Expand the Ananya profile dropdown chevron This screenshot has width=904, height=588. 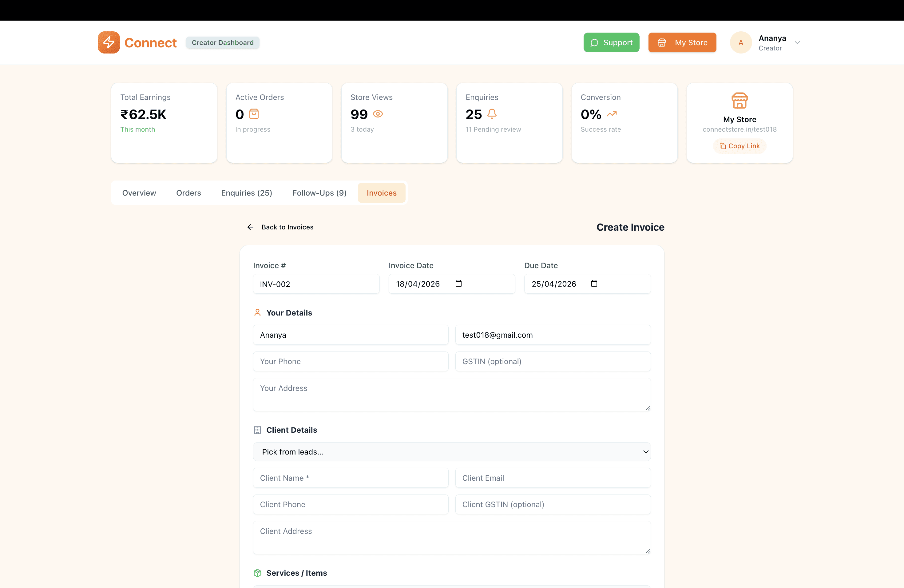(x=797, y=42)
